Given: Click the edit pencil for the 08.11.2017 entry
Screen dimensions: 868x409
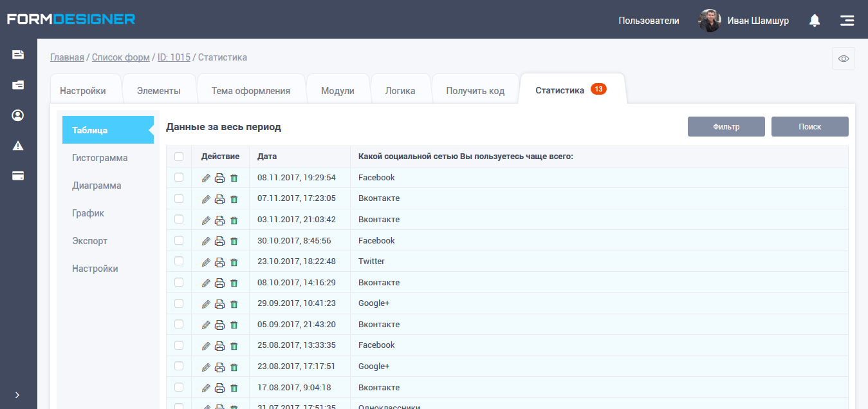Looking at the screenshot, I should 206,178.
